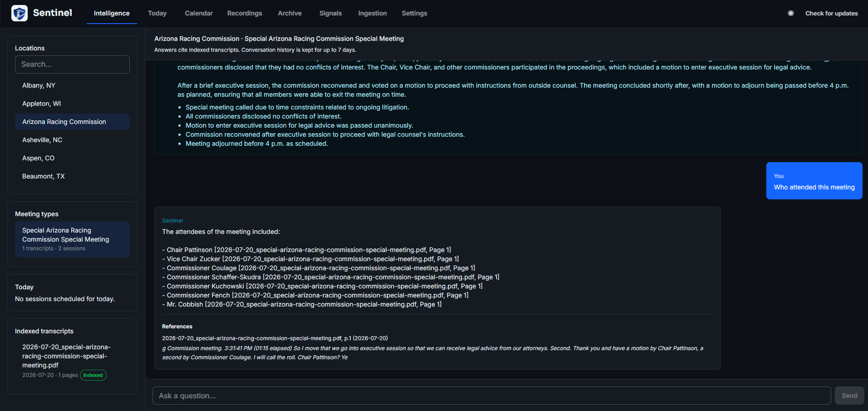
Task: Select the Albany, NY location
Action: [72, 85]
